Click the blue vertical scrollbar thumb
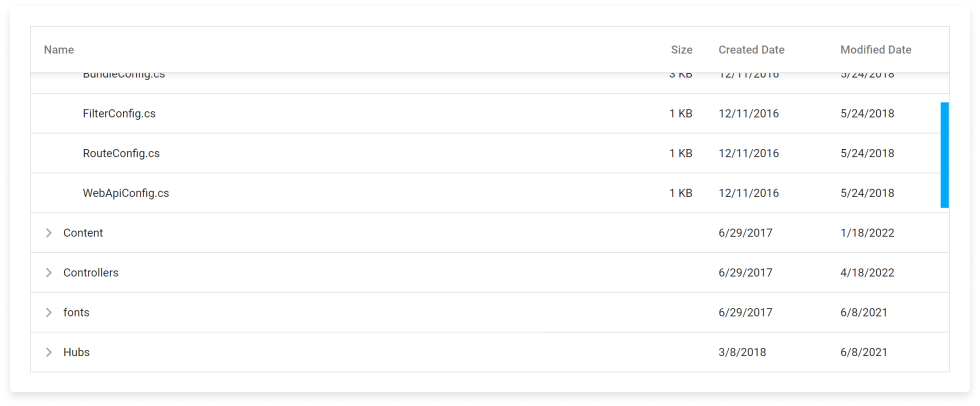The width and height of the screenshot is (980, 406). click(944, 155)
